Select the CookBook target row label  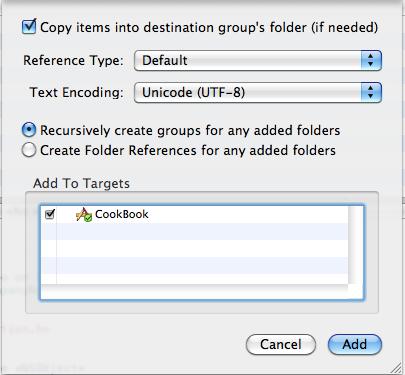pos(122,214)
